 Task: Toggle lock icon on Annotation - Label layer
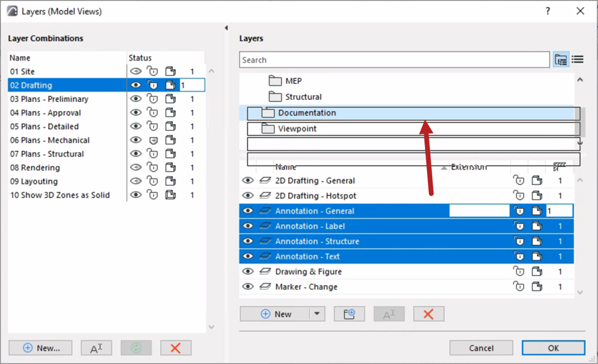point(519,226)
